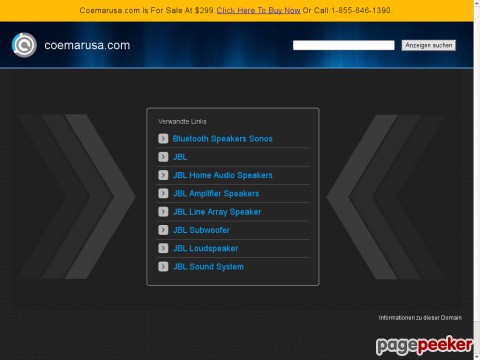The height and width of the screenshot is (360, 480).
Task: Select the JBL Sound System link
Action: pyautogui.click(x=208, y=267)
